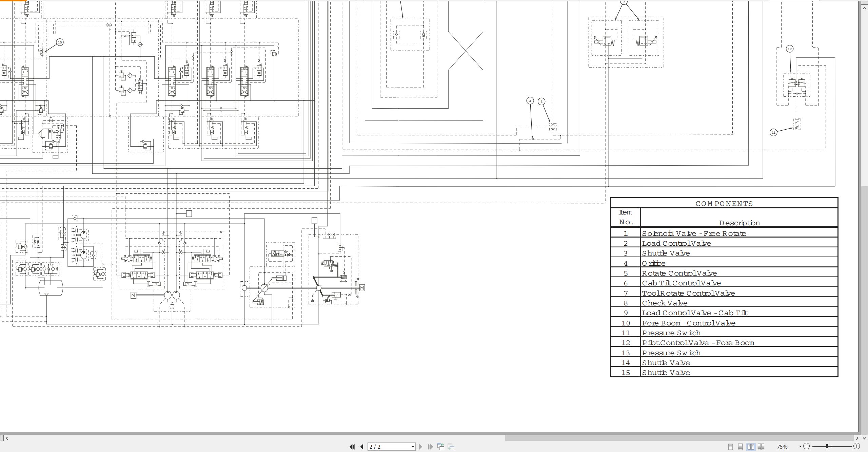Click the previous view icon
The height and width of the screenshot is (452, 868).
tap(441, 447)
